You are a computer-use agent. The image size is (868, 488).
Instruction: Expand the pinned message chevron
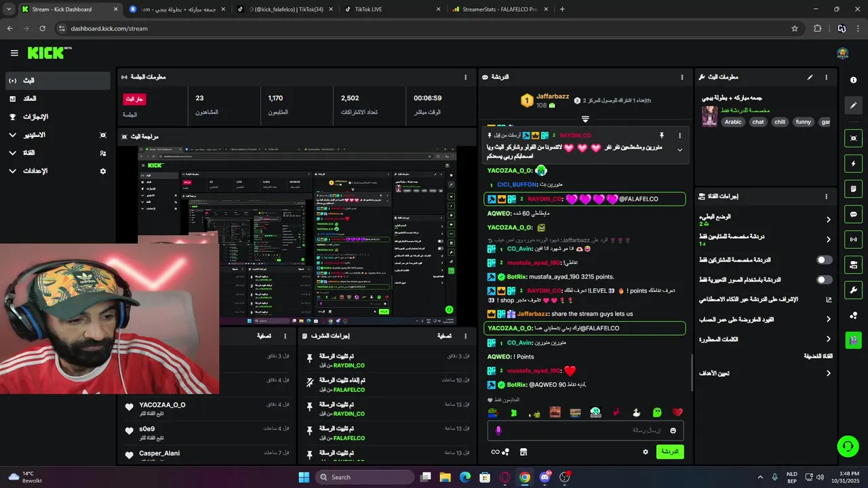click(x=679, y=150)
